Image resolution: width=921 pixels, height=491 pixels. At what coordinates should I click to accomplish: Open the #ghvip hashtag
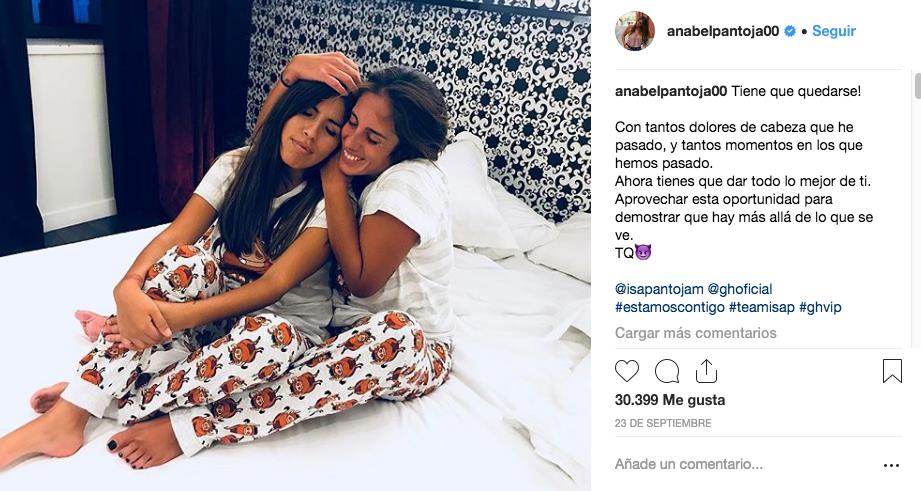coord(820,307)
